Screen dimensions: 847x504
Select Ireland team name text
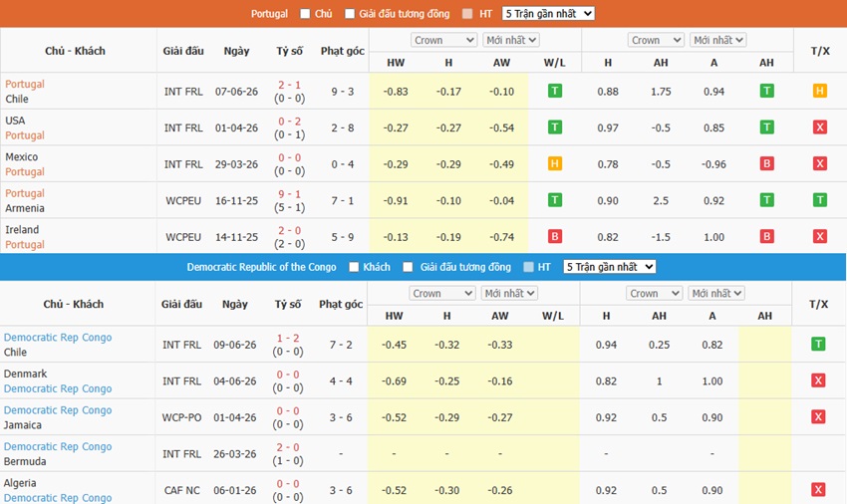coord(22,229)
